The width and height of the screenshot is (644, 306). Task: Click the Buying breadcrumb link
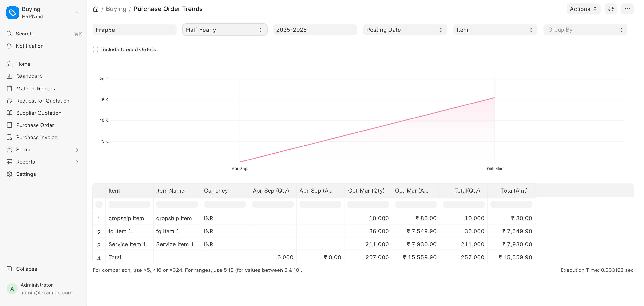[116, 9]
